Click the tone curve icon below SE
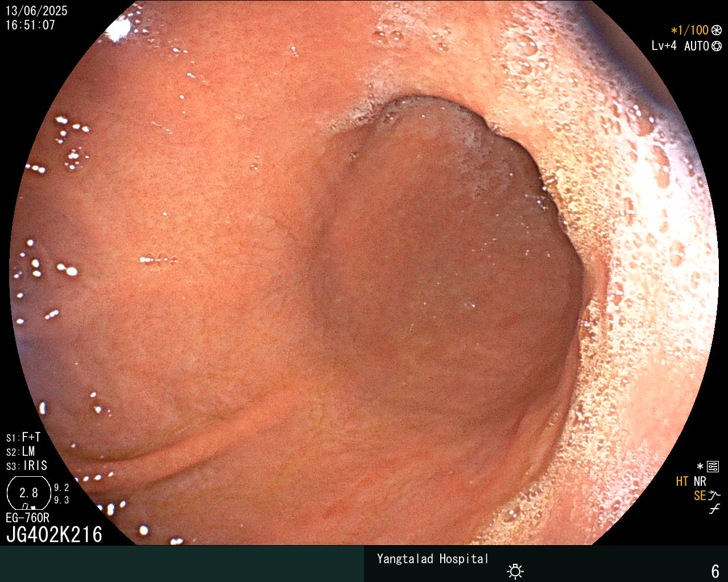The height and width of the screenshot is (582, 728). click(x=714, y=509)
